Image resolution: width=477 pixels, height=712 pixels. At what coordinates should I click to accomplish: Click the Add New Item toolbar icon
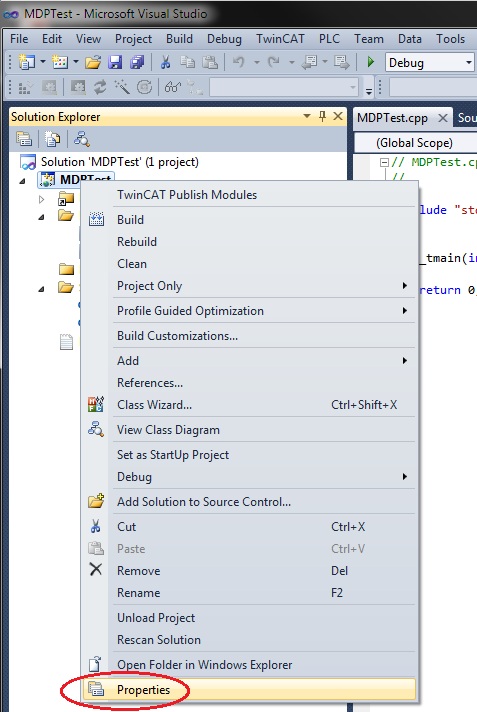(60, 62)
